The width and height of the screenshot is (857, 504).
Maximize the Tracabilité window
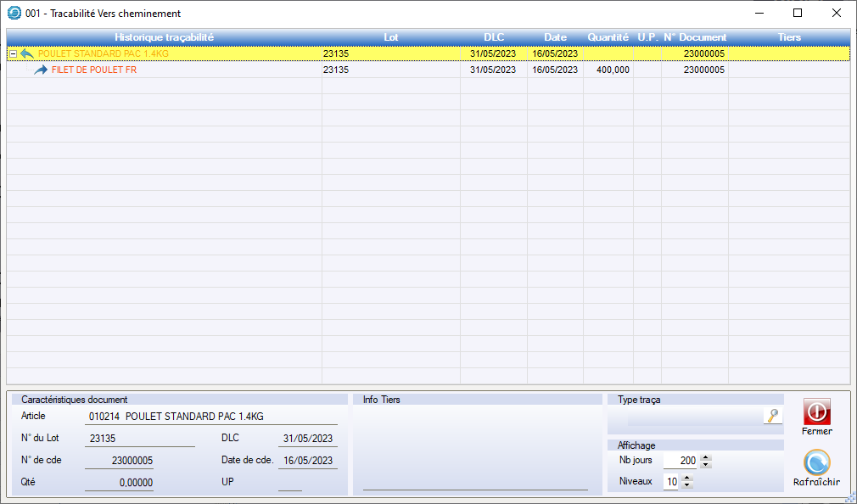(x=797, y=14)
